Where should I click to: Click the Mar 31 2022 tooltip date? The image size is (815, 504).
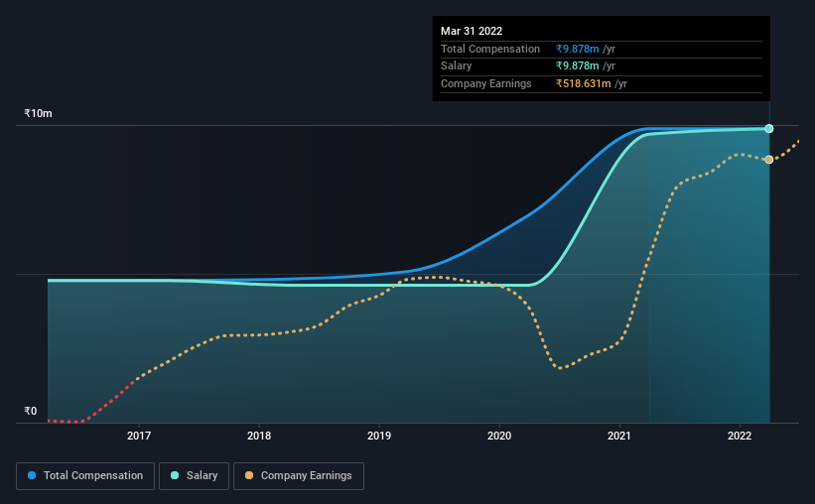(x=472, y=31)
